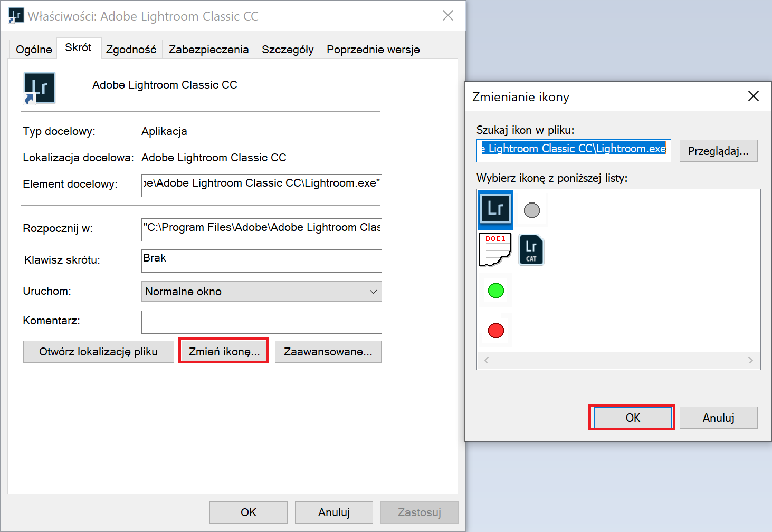Choose the green circle icon
Screen dimensions: 772x532
pyautogui.click(x=496, y=291)
